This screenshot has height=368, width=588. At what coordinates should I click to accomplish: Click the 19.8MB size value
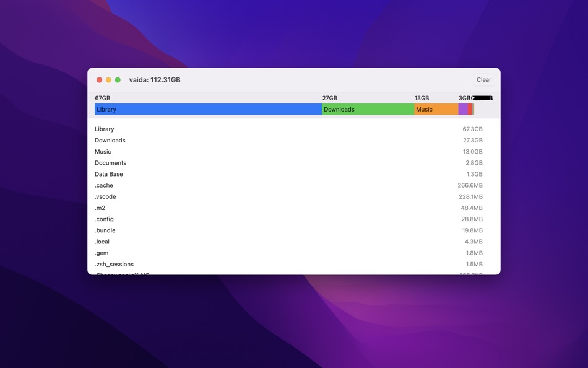pos(472,230)
